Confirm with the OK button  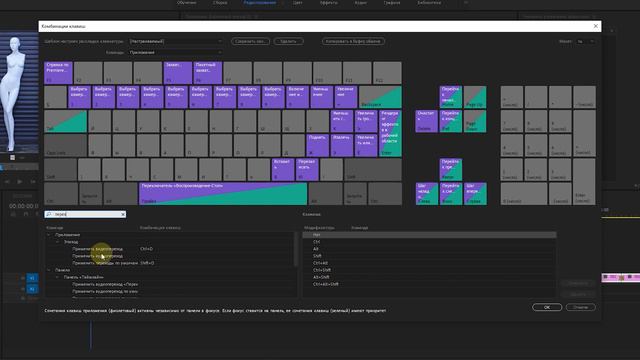tap(547, 307)
